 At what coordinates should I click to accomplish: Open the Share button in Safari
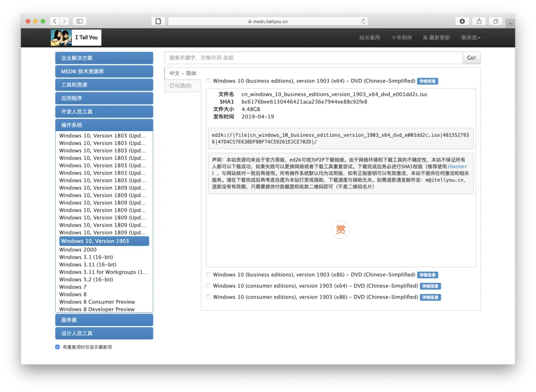(479, 21)
